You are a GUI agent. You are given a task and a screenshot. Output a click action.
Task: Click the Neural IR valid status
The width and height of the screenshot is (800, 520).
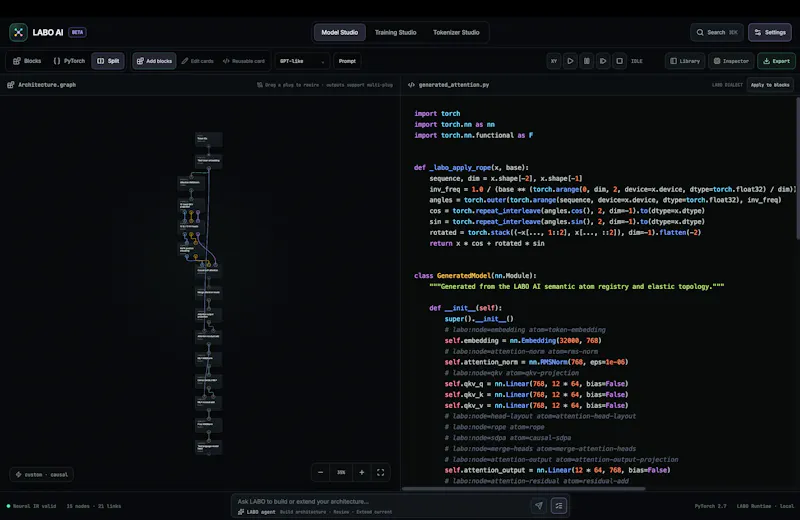click(x=31, y=506)
